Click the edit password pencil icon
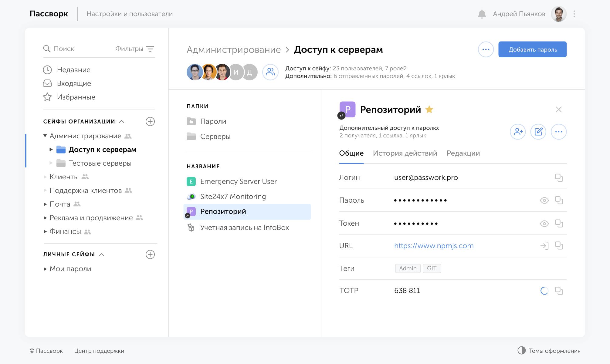The image size is (610, 364). click(x=538, y=132)
